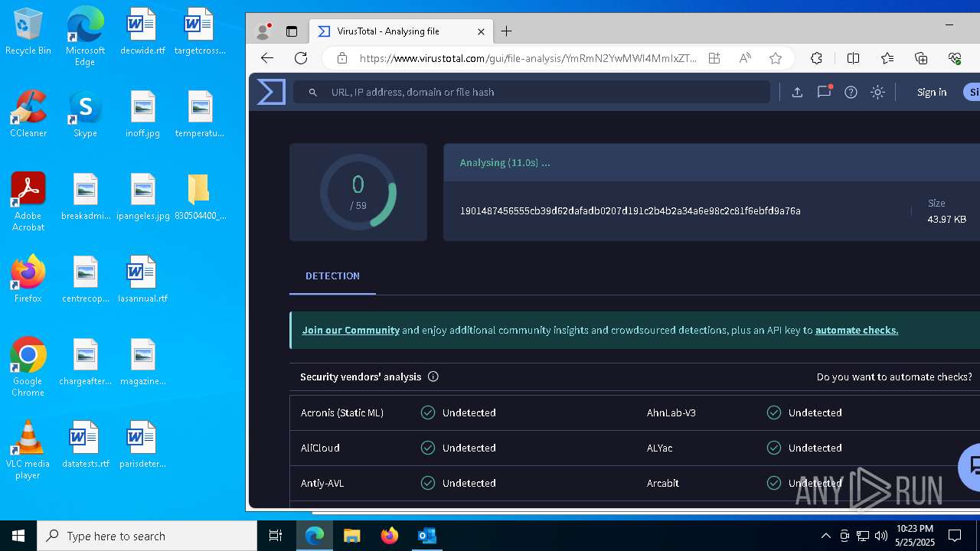The image size is (980, 551).
Task: Open the Edge favorites list icon
Action: click(887, 58)
